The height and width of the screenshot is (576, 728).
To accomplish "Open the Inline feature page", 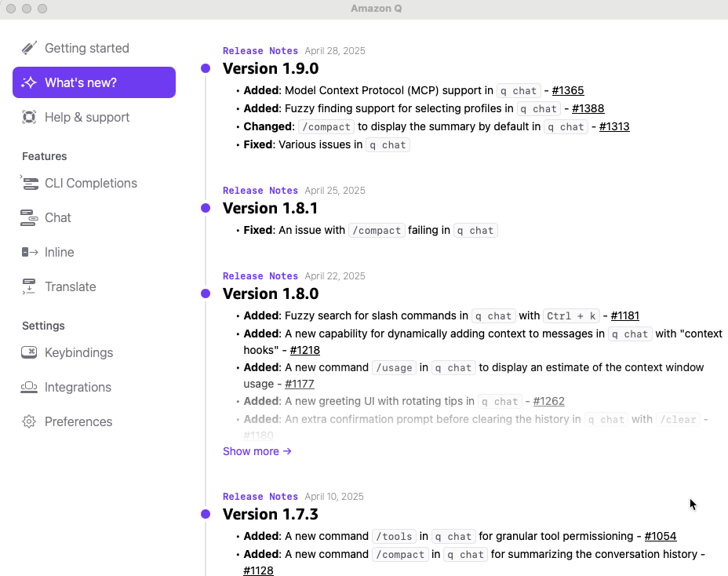I will pos(94,252).
